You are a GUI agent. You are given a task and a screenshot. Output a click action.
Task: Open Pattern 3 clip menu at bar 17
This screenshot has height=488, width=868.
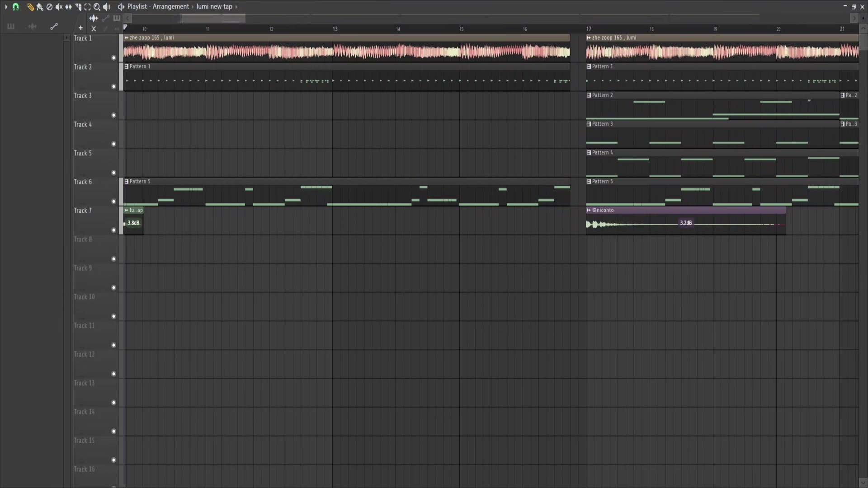(x=589, y=124)
